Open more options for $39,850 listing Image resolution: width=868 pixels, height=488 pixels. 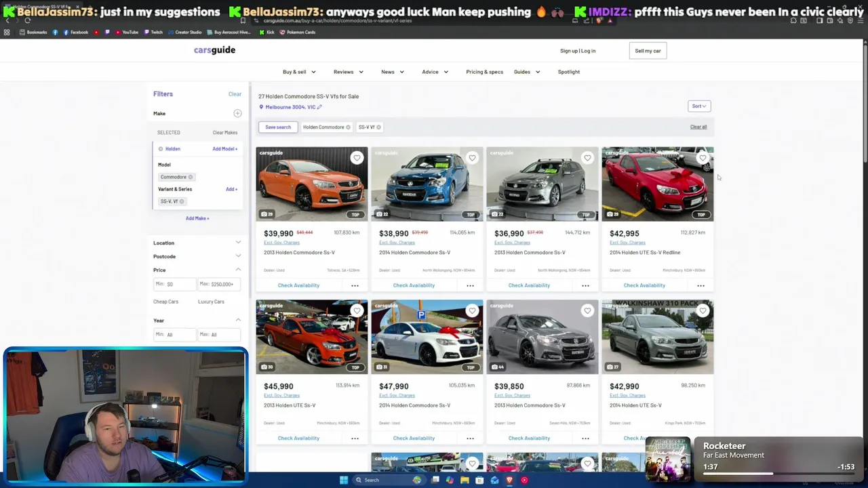585,438
